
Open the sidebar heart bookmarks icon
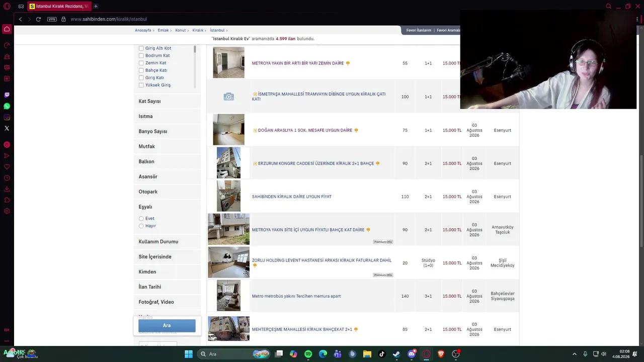click(7, 167)
